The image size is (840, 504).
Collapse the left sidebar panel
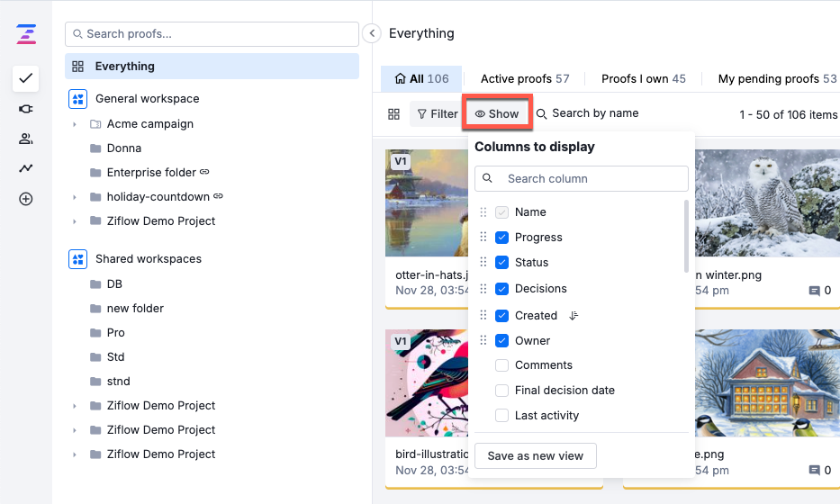click(x=372, y=33)
